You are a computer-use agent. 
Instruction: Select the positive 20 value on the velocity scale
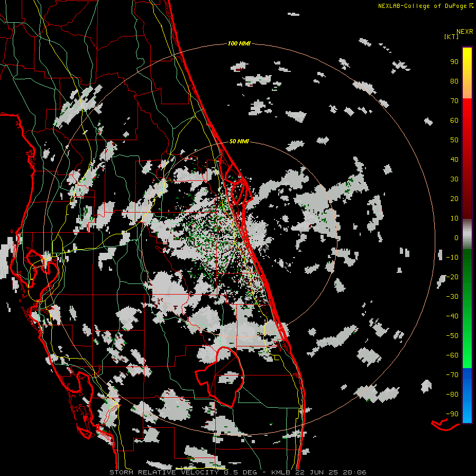454,198
